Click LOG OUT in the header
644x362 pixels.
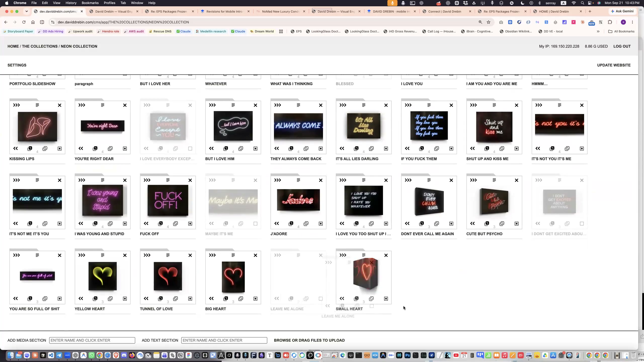tap(622, 46)
